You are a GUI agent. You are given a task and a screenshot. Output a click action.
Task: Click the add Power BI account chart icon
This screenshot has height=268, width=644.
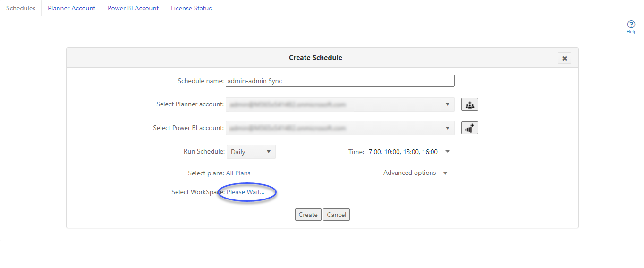470,128
